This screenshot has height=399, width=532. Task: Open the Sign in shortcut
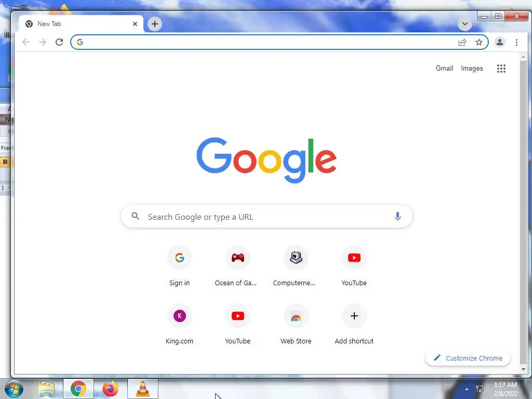179,267
